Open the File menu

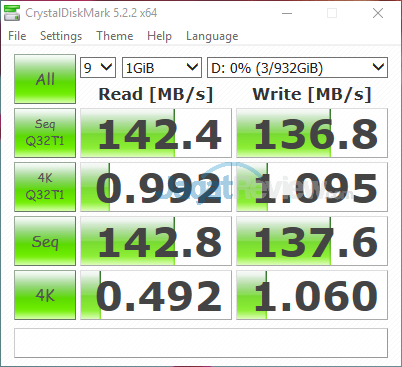[x=17, y=36]
